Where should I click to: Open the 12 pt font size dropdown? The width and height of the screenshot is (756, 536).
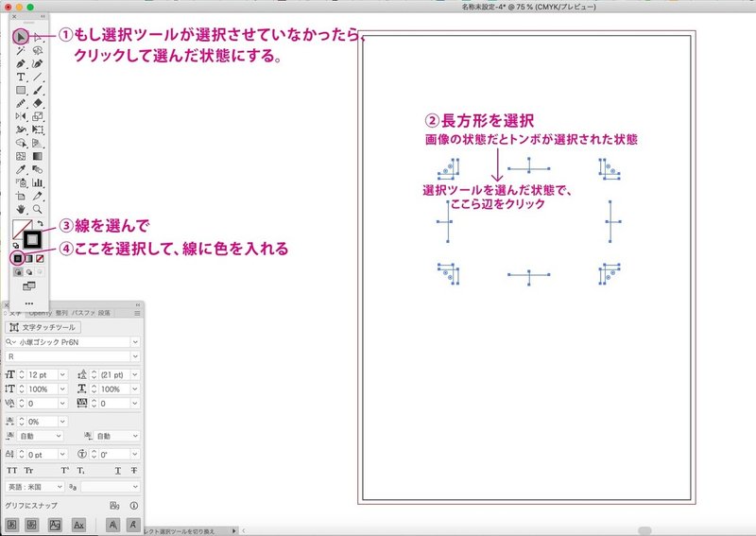click(x=62, y=375)
